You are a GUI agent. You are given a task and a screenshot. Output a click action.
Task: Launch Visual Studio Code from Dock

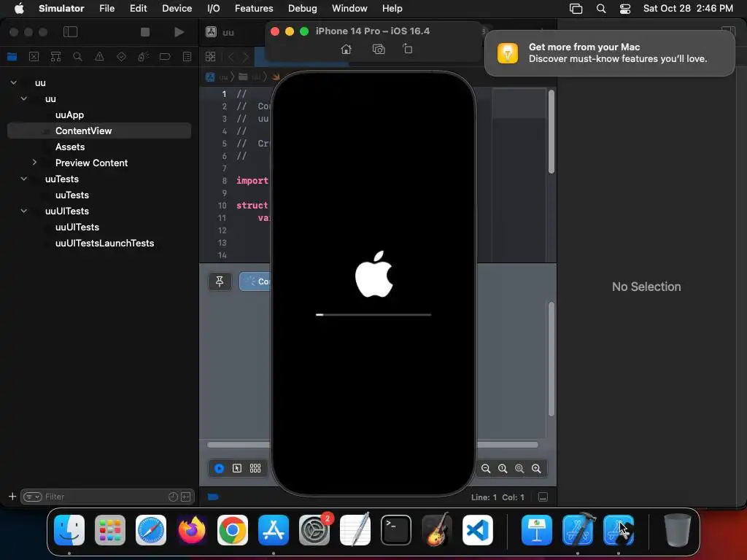coord(477,530)
